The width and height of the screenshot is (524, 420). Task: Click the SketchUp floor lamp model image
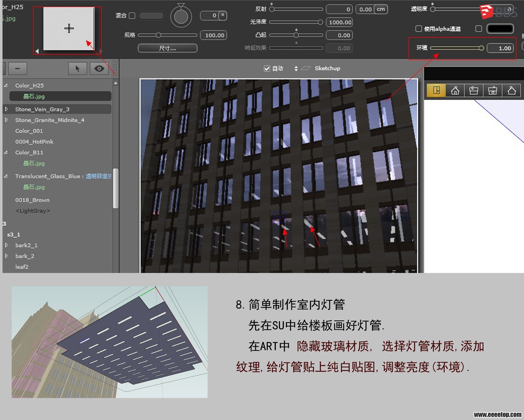click(110, 342)
